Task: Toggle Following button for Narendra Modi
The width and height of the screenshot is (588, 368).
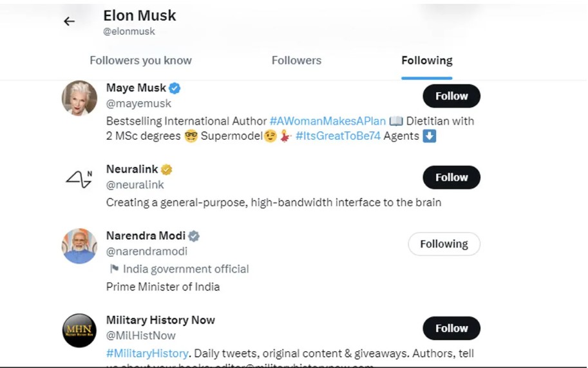Action: 444,244
